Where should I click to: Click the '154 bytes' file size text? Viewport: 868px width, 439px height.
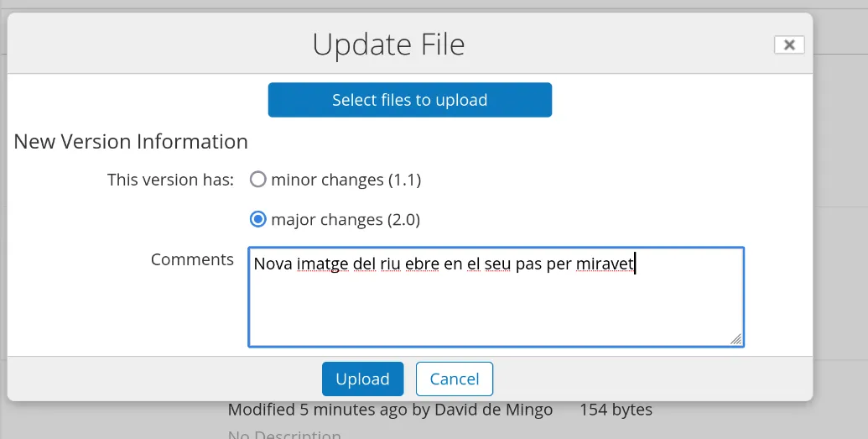pyautogui.click(x=616, y=410)
